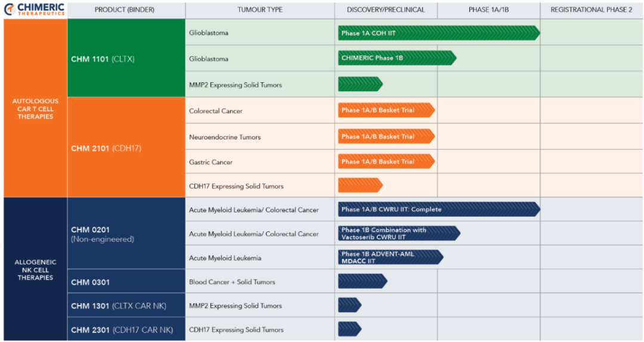Click the Neuroendocrine Tumors tumour type label
Screen dimensions: 644x342
(225, 137)
